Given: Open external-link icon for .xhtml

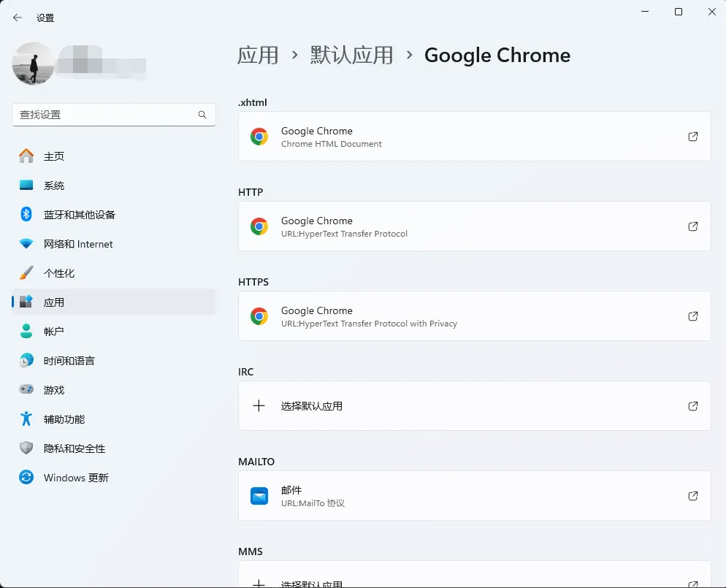Looking at the screenshot, I should (692, 137).
